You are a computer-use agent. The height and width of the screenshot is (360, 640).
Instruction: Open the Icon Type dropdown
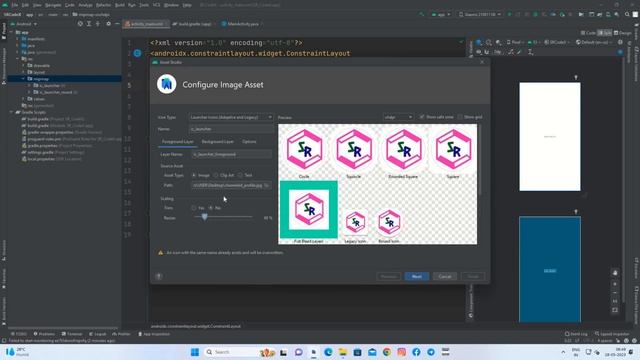pyautogui.click(x=231, y=117)
